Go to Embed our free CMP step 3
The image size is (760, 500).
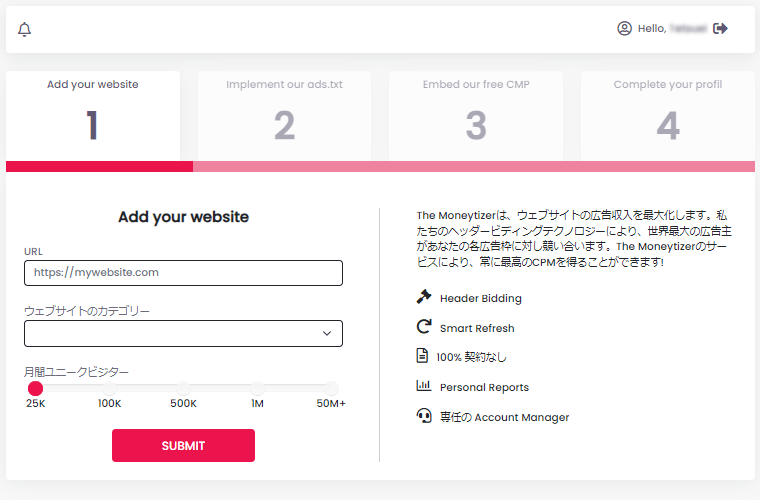point(476,116)
